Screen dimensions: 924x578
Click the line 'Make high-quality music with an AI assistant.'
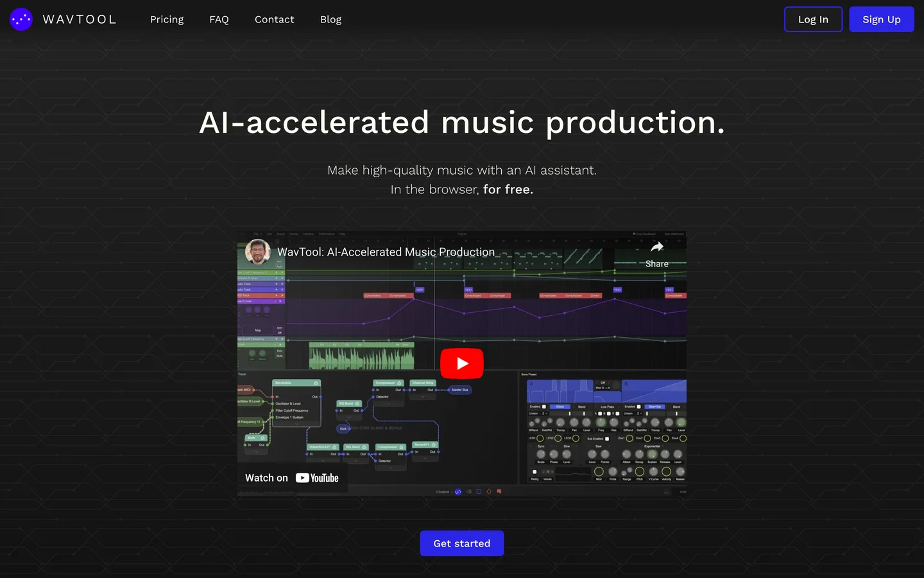[x=462, y=170]
